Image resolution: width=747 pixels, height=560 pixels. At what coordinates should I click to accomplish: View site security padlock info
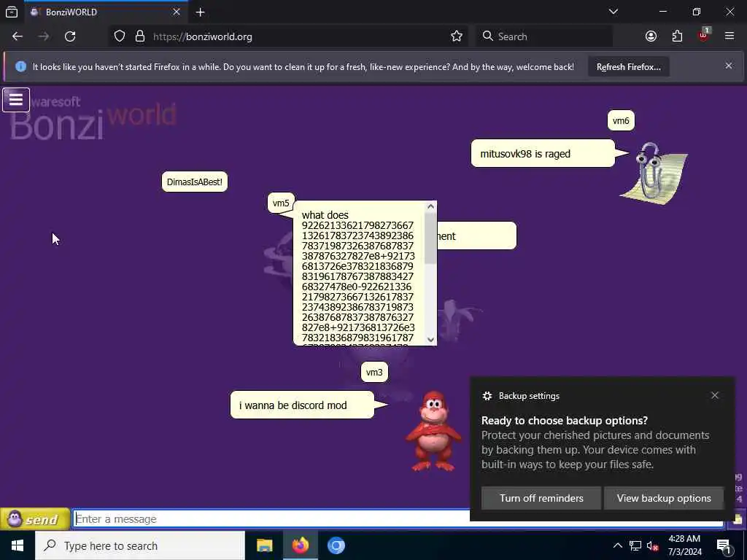[x=139, y=36]
